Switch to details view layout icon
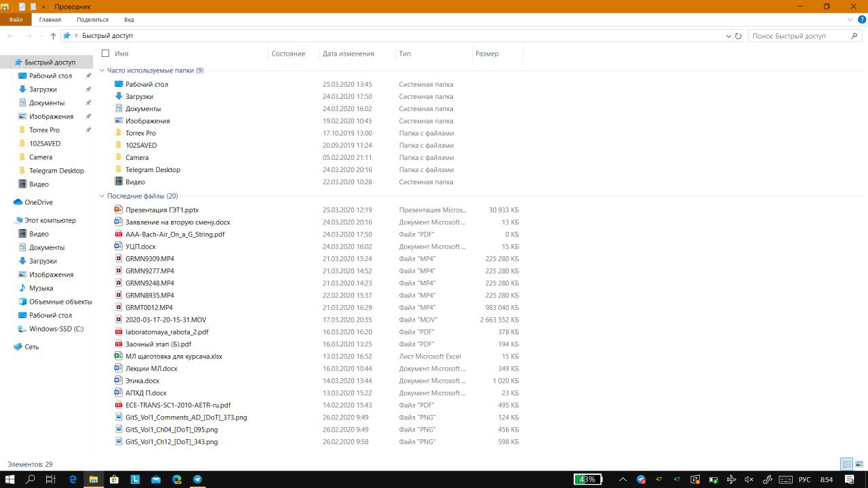The image size is (868, 488). (846, 464)
